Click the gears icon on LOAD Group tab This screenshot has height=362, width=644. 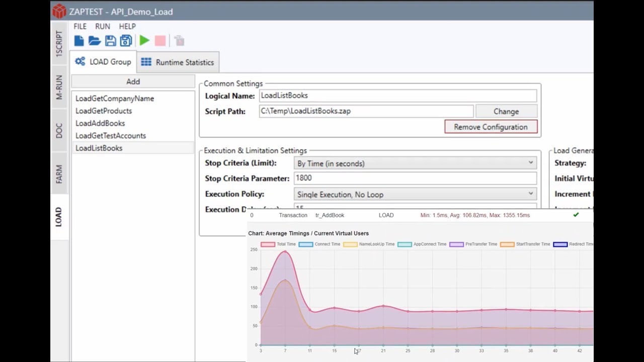coord(80,62)
